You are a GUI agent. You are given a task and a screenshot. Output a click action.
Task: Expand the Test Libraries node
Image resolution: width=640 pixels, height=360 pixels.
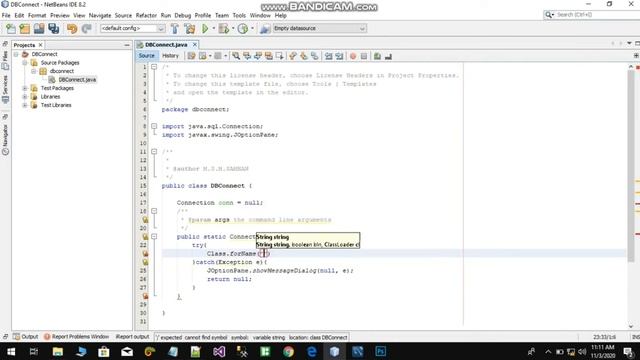[25, 105]
